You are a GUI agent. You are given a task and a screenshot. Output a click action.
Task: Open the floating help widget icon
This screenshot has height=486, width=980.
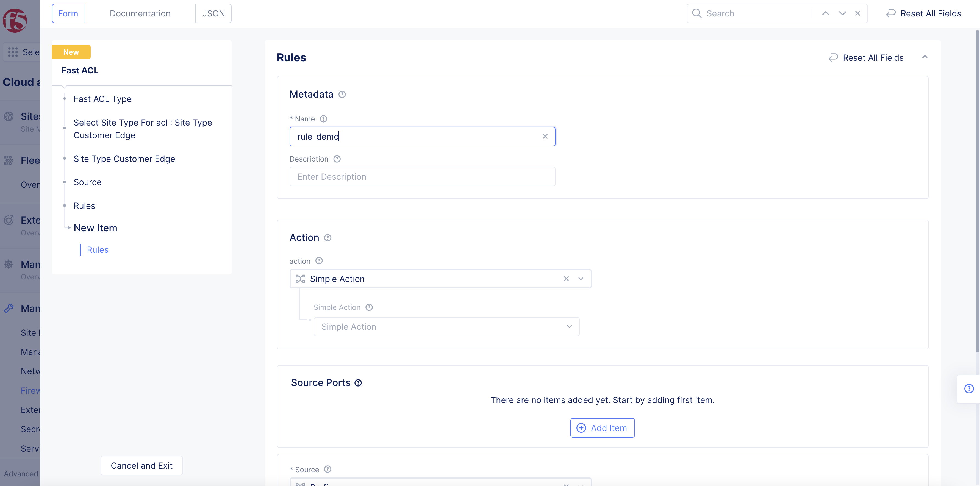(x=968, y=389)
